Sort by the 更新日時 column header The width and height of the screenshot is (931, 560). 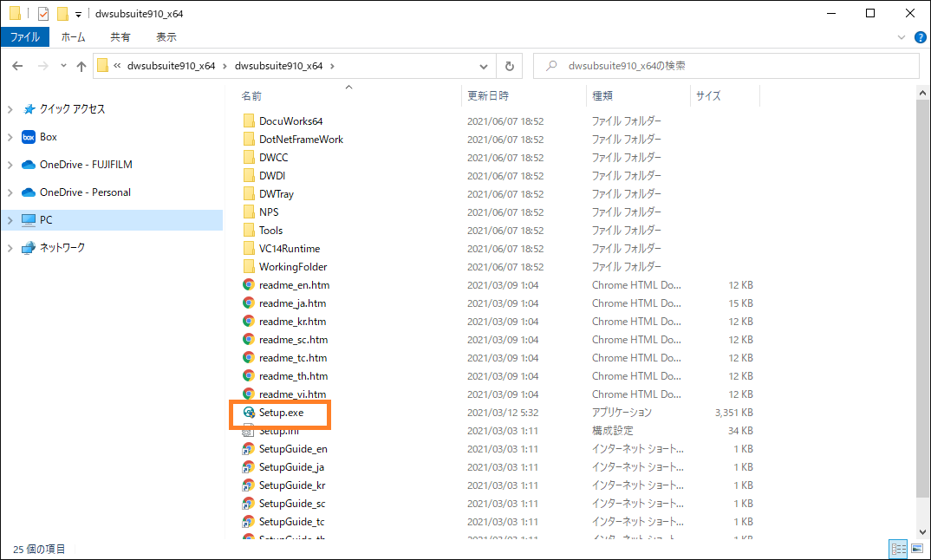coord(488,95)
